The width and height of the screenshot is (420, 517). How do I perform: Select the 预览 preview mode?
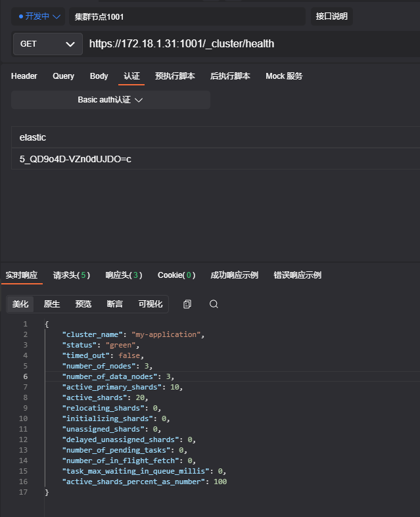point(83,304)
